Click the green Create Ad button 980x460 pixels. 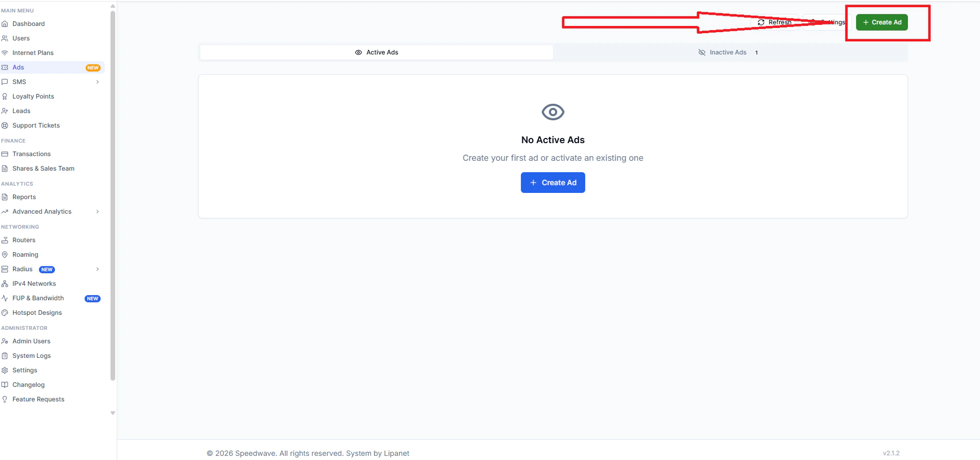882,22
